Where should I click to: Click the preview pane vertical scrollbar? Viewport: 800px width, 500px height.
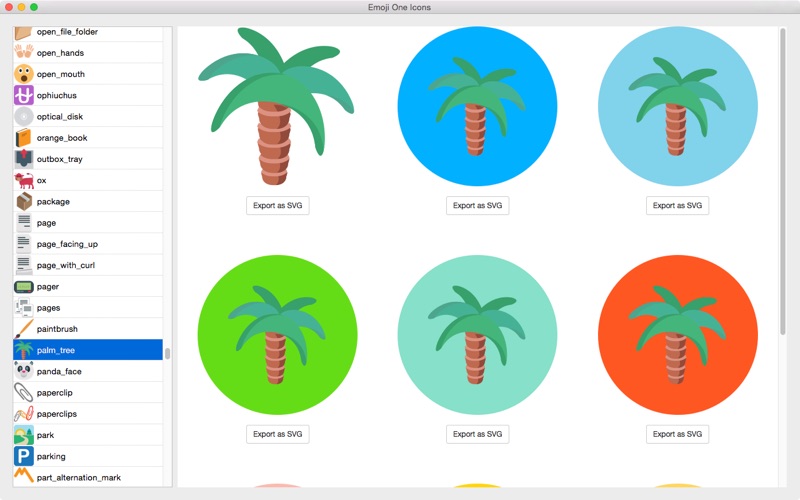coord(783,182)
